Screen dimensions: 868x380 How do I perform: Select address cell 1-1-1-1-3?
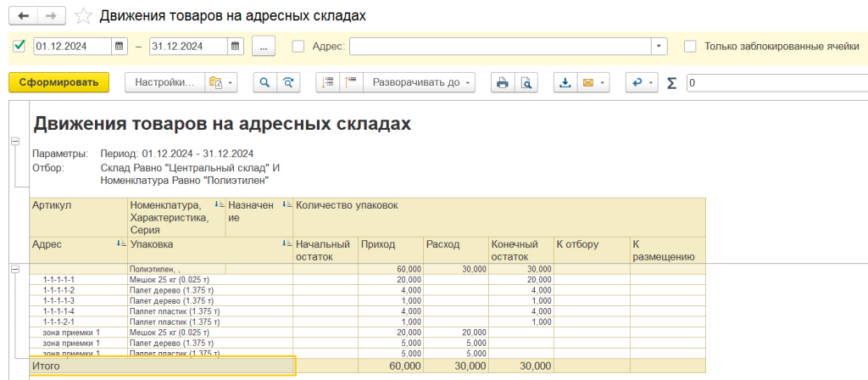point(78,301)
